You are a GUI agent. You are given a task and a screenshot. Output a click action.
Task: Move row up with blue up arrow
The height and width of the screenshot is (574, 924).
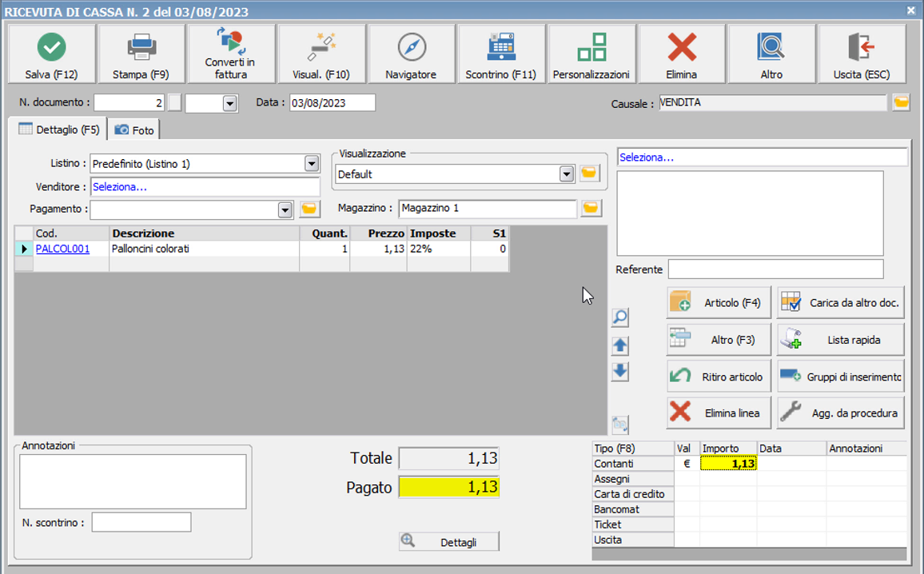pos(619,345)
